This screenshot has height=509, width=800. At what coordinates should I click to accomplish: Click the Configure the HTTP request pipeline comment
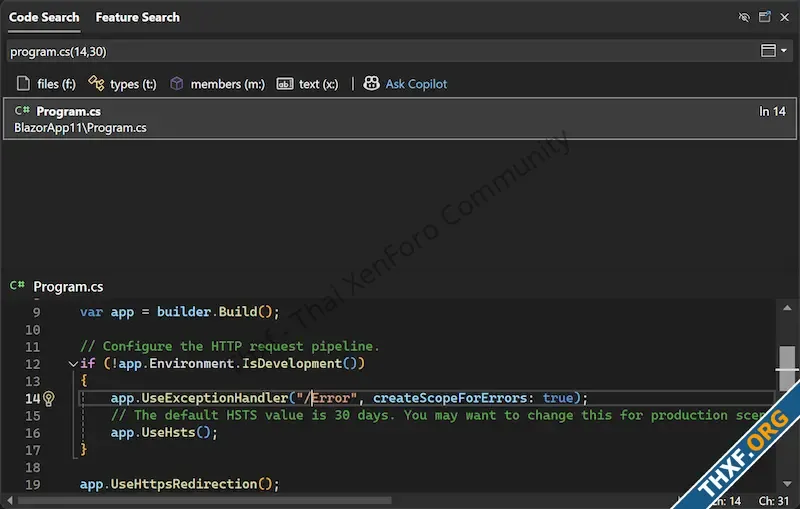tap(230, 346)
